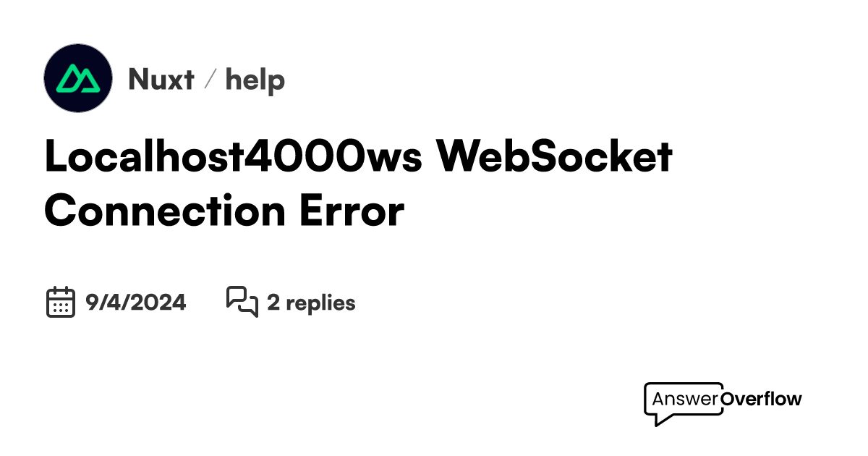
Task: Click the slash separator between Nuxt and help
Action: pos(209,79)
